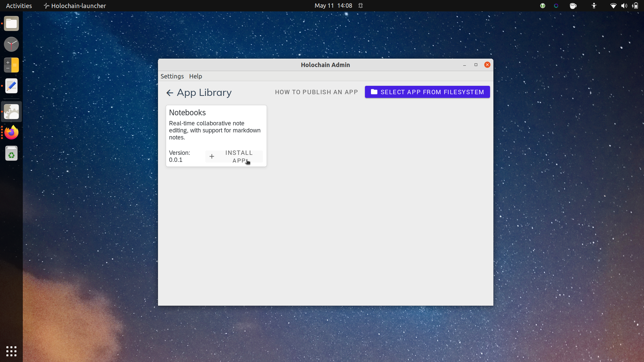The image size is (644, 362).
Task: Click the App Library heading
Action: click(204, 93)
